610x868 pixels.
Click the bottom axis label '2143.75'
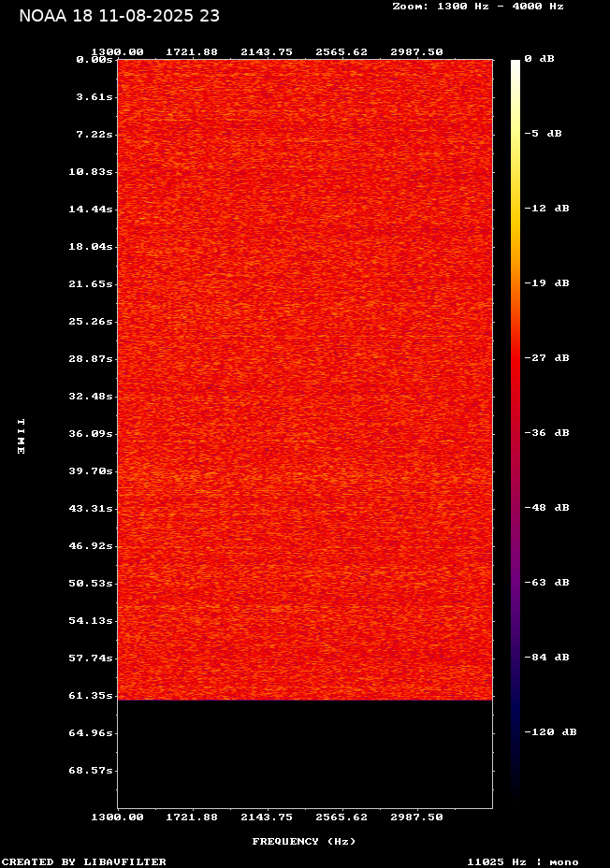(x=267, y=817)
